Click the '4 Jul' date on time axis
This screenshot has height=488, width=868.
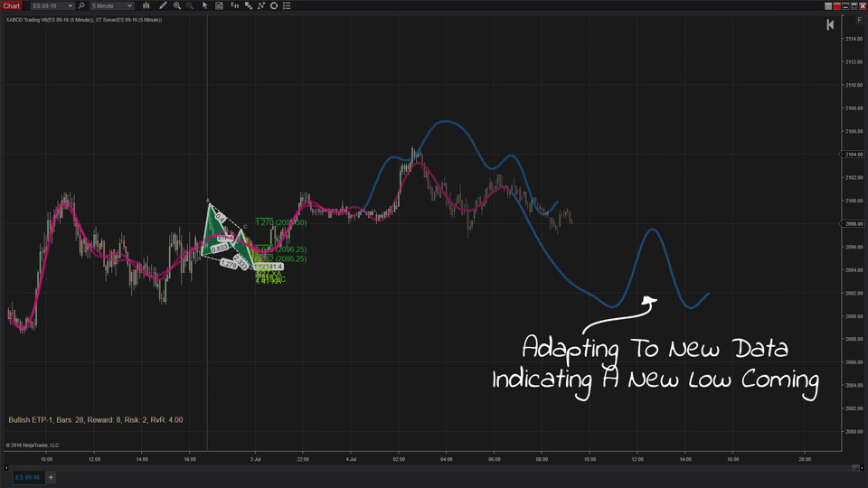pyautogui.click(x=351, y=459)
